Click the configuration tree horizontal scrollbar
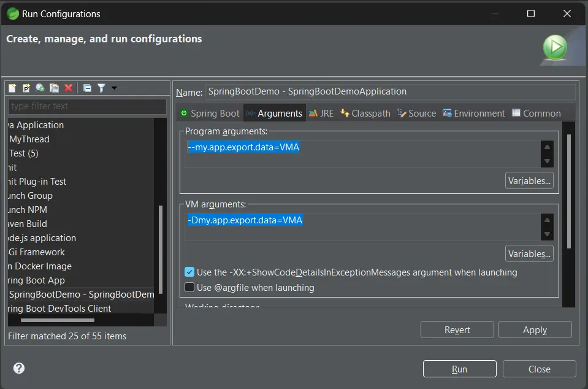Viewport: 588px width, 389px height. point(58,320)
